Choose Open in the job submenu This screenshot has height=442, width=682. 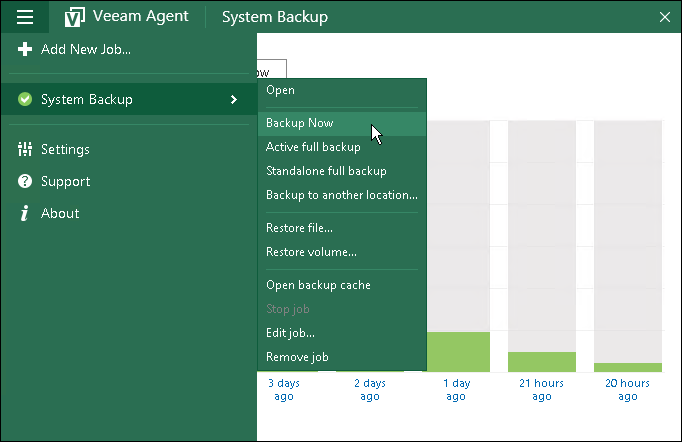coord(342,90)
